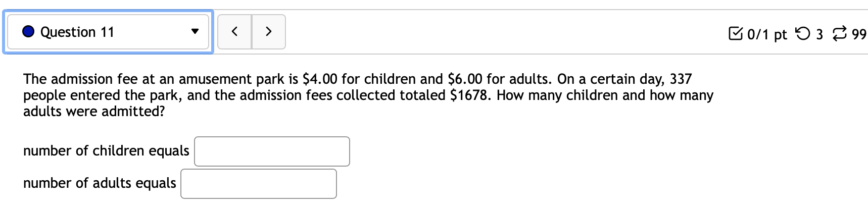Click the "adults were admitted?" question line
The height and width of the screenshot is (209, 868).
(x=94, y=112)
